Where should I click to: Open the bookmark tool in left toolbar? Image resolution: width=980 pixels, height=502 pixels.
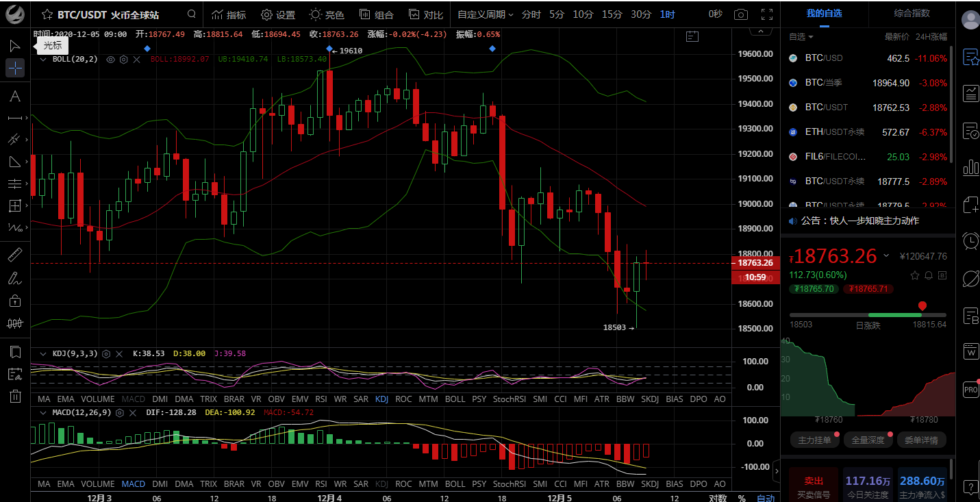(14, 352)
